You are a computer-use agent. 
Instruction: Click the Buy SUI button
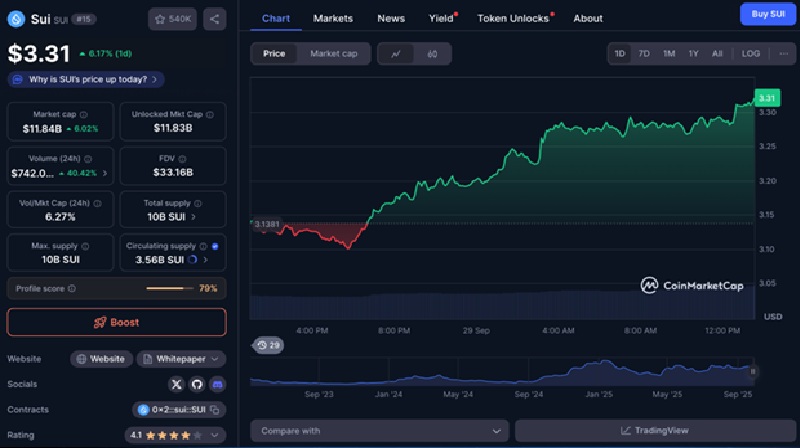tap(765, 14)
